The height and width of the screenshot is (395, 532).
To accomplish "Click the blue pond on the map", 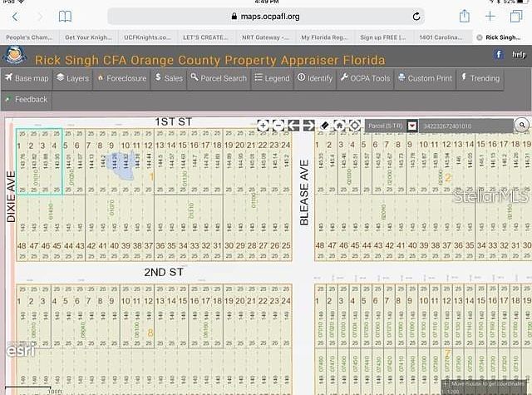I will click(x=120, y=165).
